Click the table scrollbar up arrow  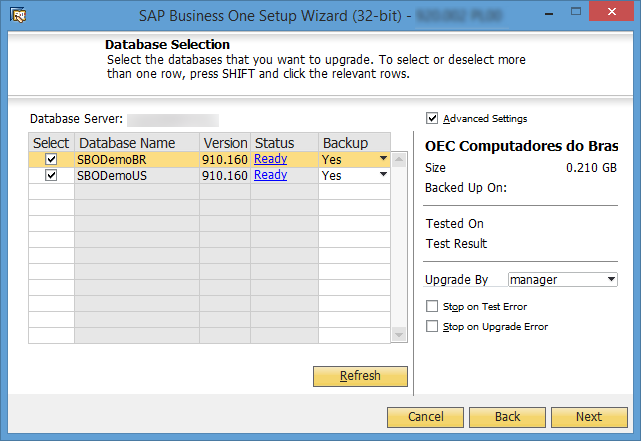click(399, 159)
